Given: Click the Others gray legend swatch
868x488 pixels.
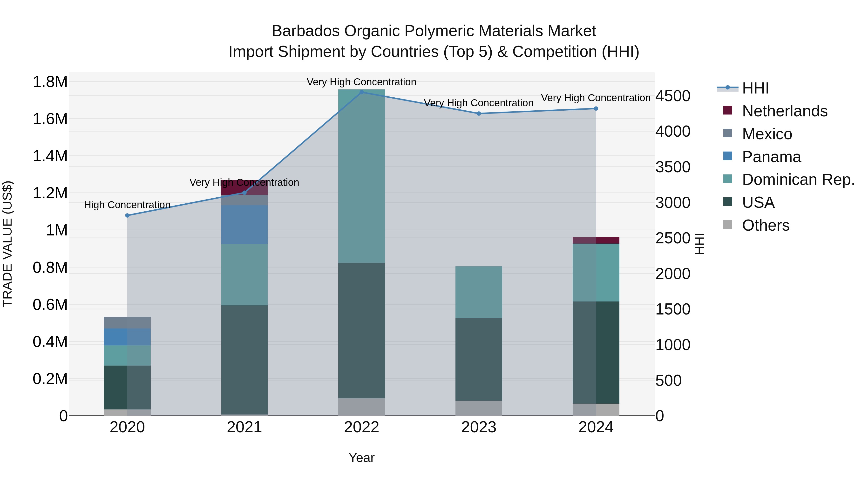Looking at the screenshot, I should [x=728, y=225].
